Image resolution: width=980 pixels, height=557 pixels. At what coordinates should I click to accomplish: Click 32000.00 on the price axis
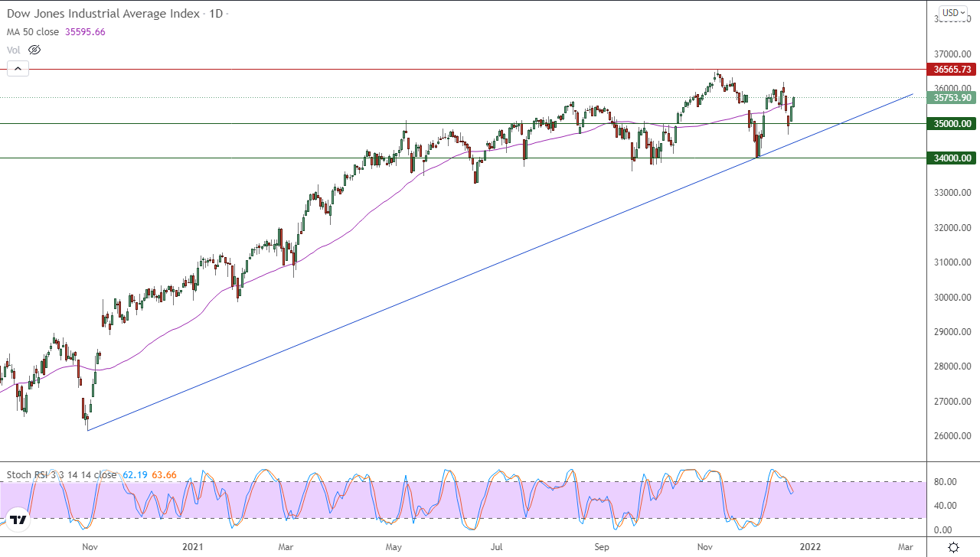tap(953, 228)
